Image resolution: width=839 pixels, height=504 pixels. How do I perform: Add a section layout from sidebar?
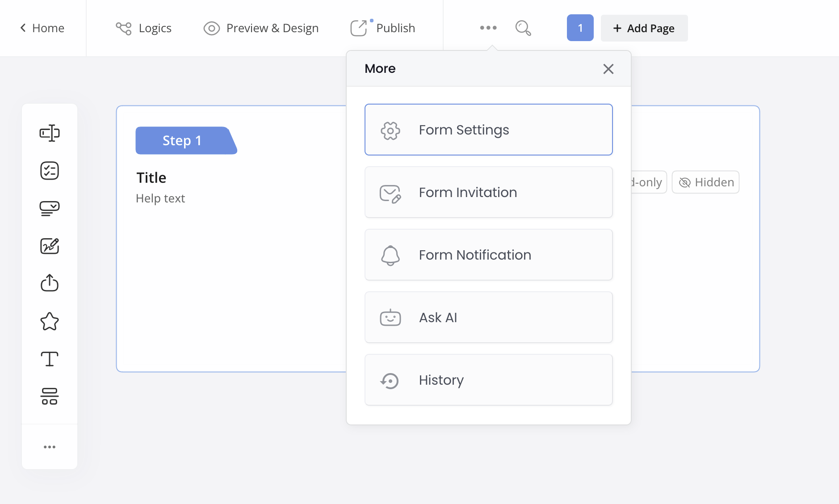50,396
